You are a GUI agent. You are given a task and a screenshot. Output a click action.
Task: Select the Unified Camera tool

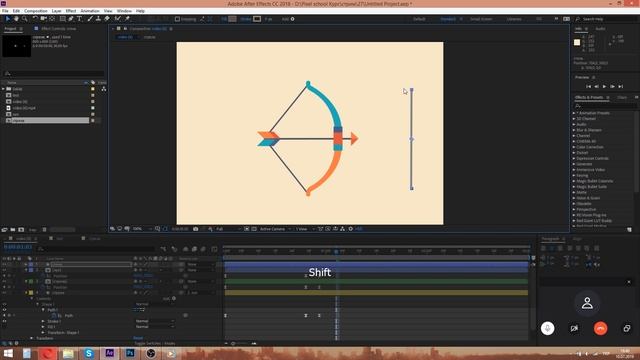43,19
